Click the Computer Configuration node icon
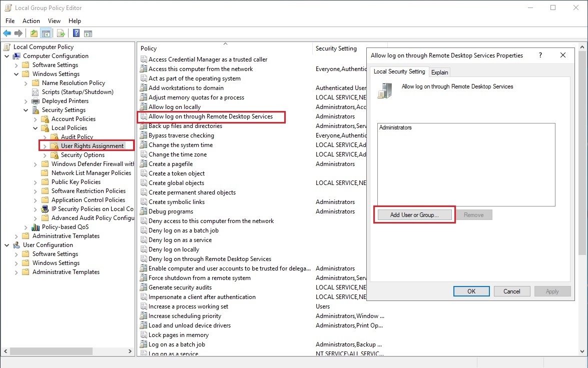 pos(17,56)
